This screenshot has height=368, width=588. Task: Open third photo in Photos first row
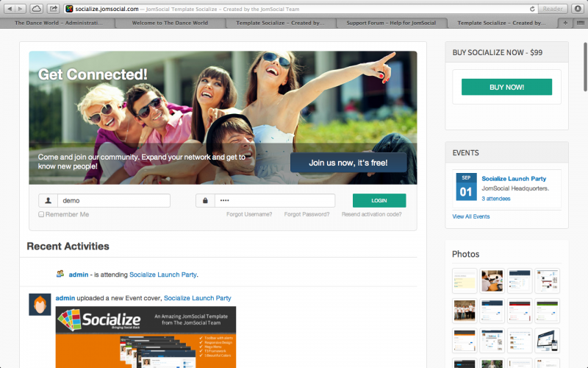(x=520, y=280)
